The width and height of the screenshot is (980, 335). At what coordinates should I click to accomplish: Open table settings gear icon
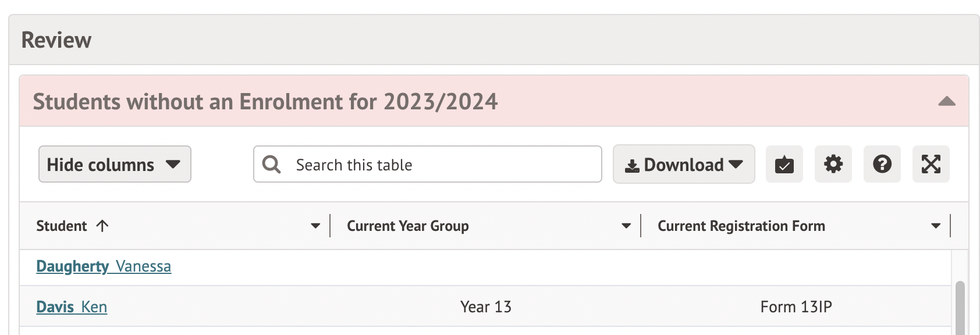[833, 165]
